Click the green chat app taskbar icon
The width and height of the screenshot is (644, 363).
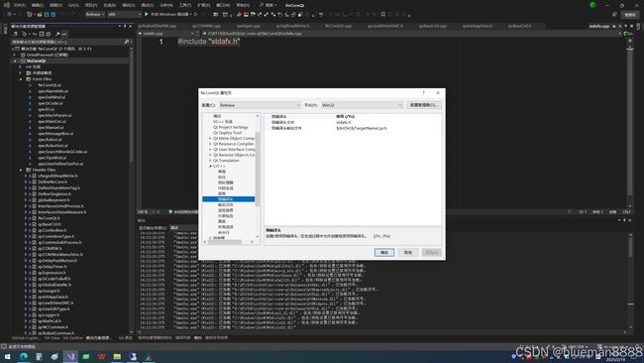[x=86, y=356]
